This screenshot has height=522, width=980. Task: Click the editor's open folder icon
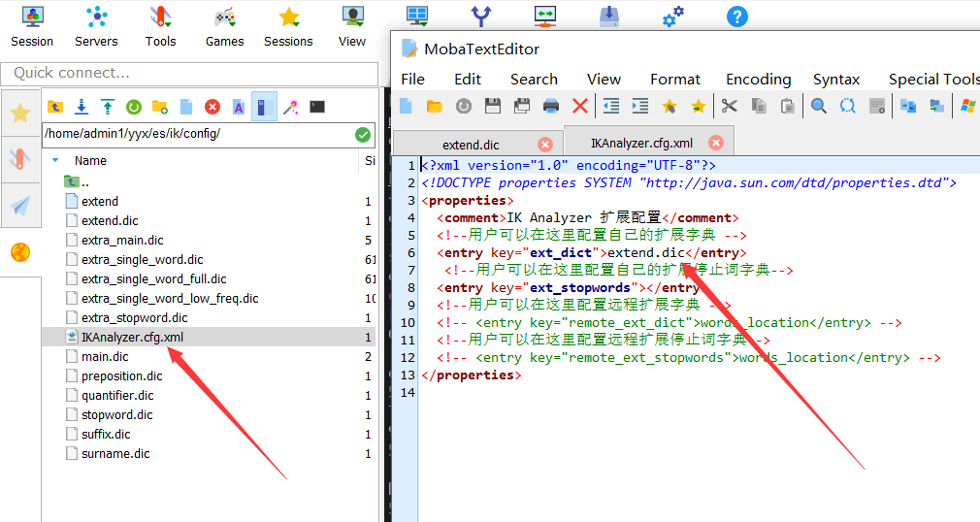tap(435, 107)
